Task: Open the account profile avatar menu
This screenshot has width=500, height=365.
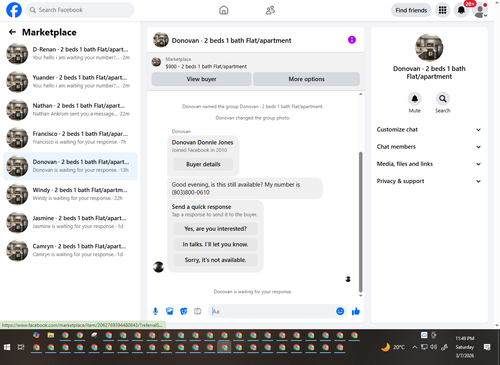Action: click(480, 10)
